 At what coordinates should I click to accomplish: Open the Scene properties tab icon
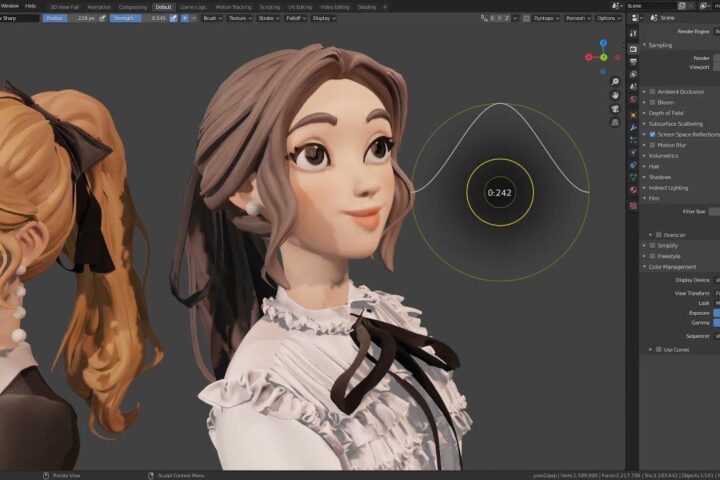click(633, 86)
